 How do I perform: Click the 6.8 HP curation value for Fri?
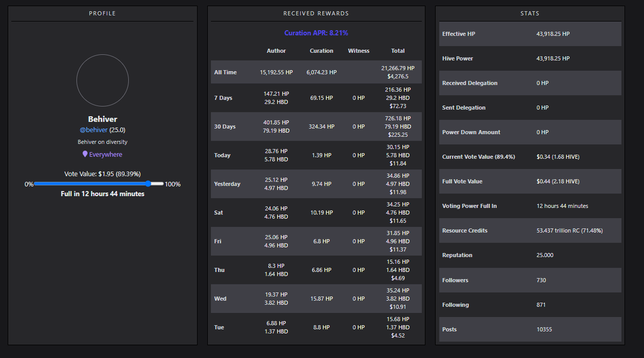point(321,241)
